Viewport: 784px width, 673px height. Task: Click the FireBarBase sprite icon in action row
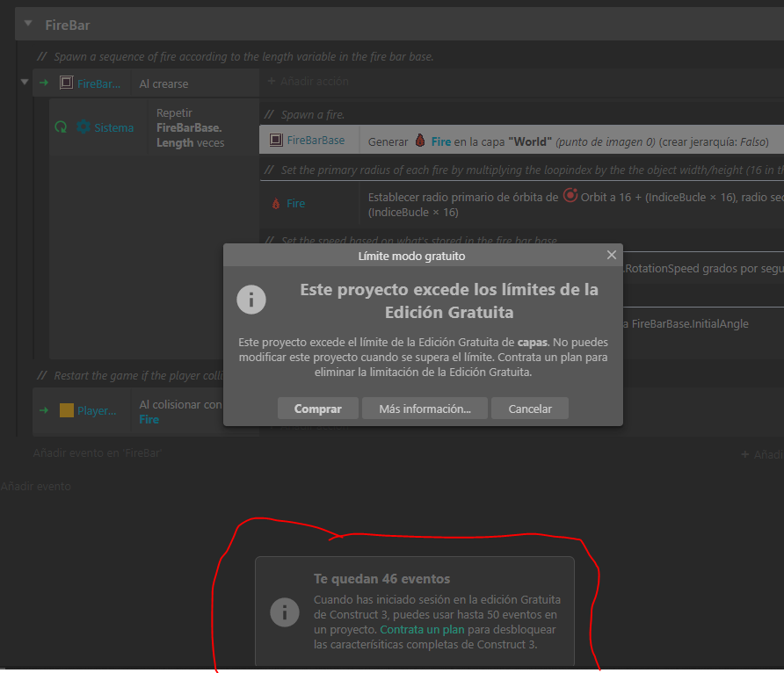click(x=276, y=140)
